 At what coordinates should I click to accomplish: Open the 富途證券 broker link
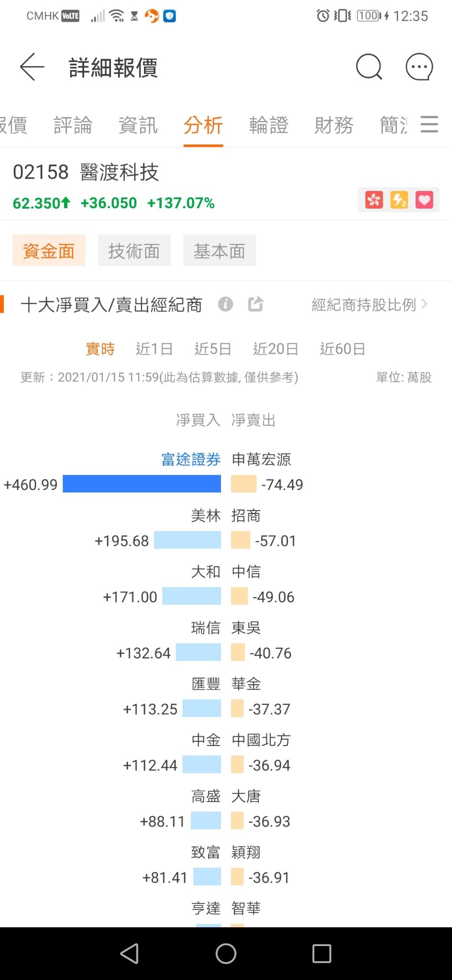(191, 459)
